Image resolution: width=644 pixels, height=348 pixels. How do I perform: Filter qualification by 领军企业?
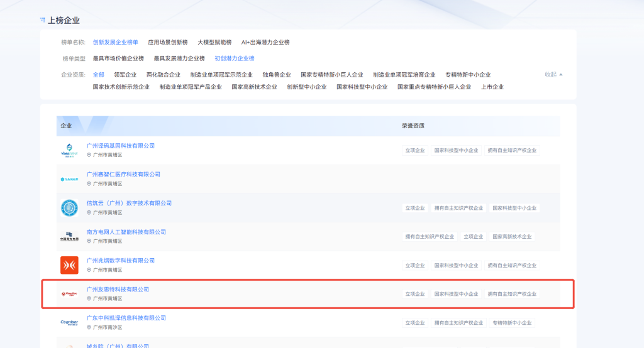(125, 75)
